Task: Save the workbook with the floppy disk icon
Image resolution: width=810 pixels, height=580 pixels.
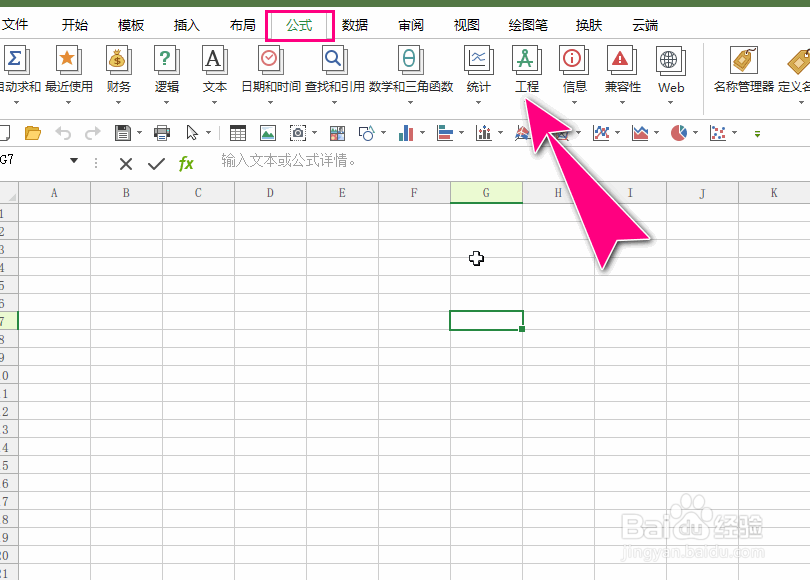Action: click(123, 133)
